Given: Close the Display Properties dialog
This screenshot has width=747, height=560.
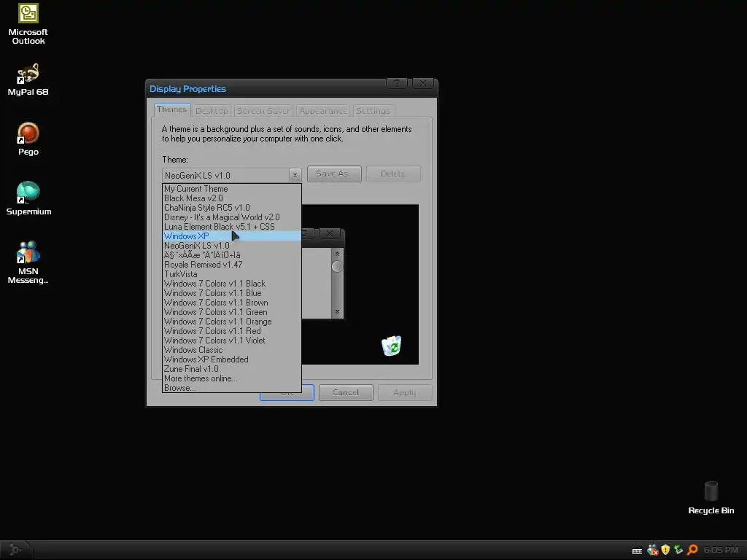Looking at the screenshot, I should [423, 83].
